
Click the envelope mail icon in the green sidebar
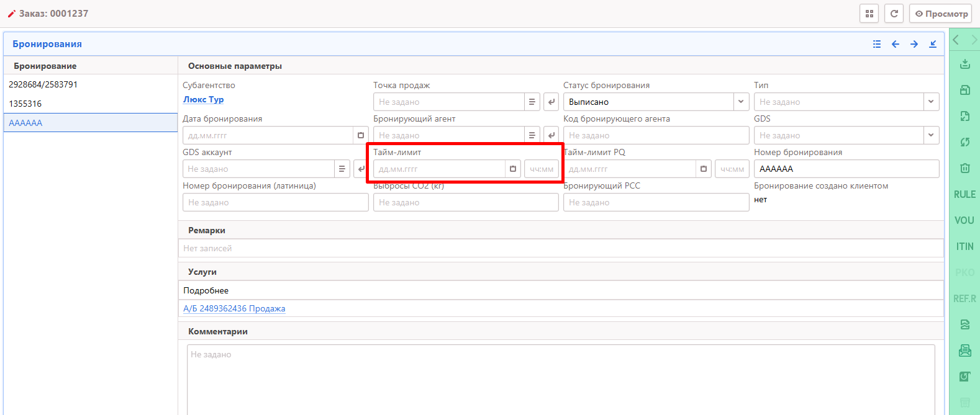[964, 350]
